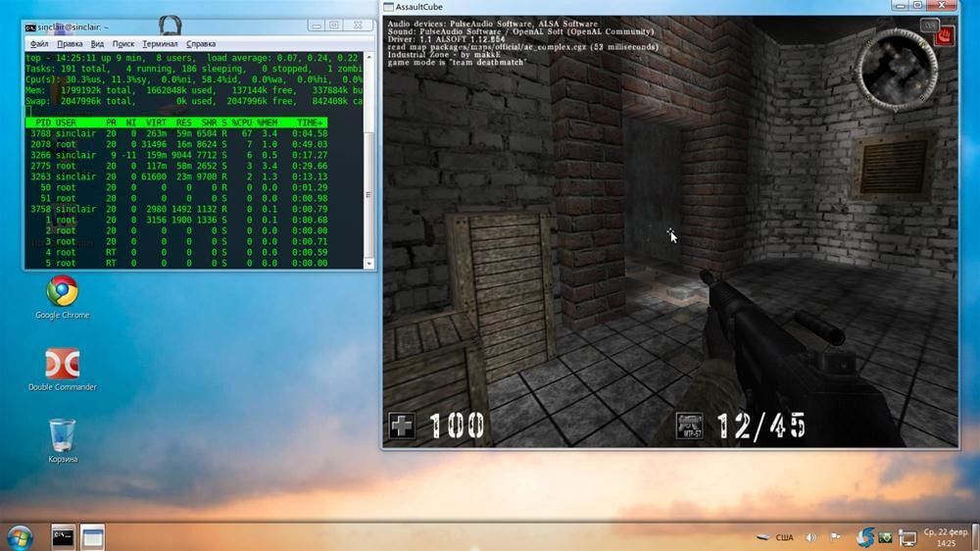Select the process row with PID 3758
This screenshot has height=551, width=980.
point(178,209)
